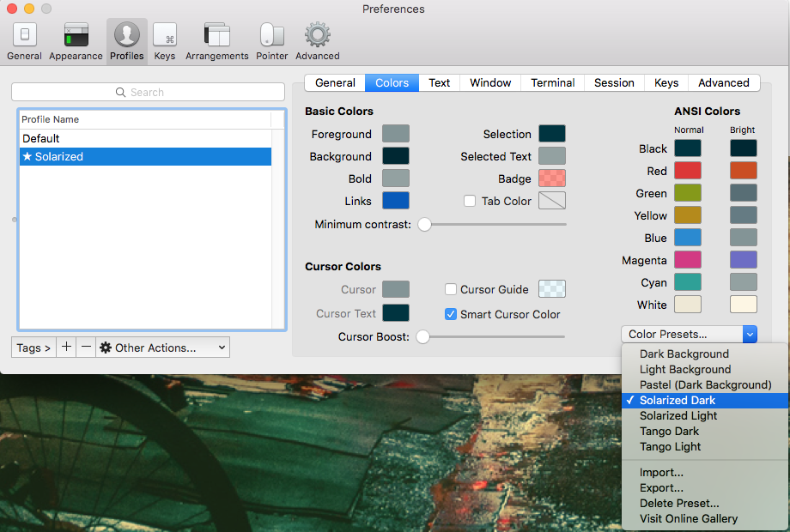Select the Profiles toolbar icon
Image resolution: width=790 pixels, height=532 pixels.
(126, 35)
